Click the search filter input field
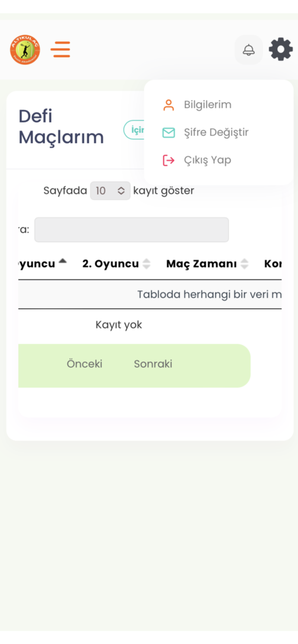Viewport: 298px width, 644px height. point(132,230)
